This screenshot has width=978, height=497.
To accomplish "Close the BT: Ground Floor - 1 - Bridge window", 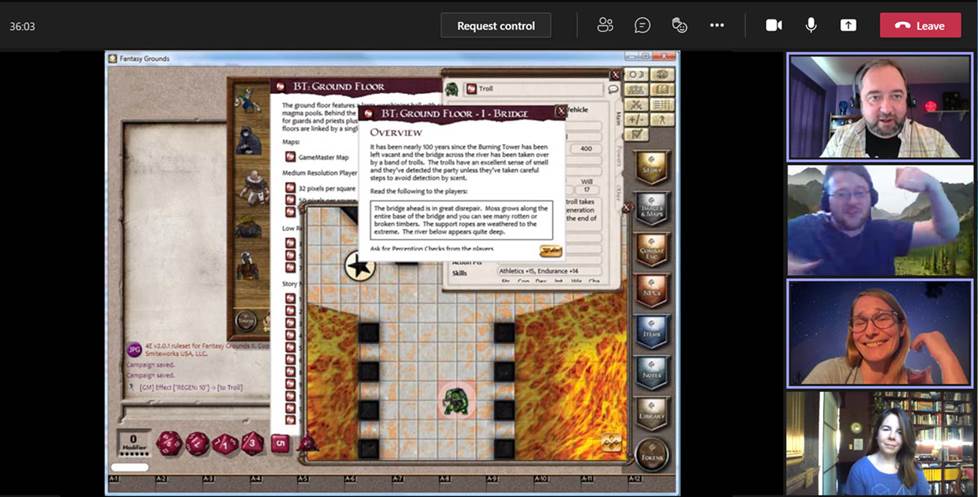I will pos(561,111).
